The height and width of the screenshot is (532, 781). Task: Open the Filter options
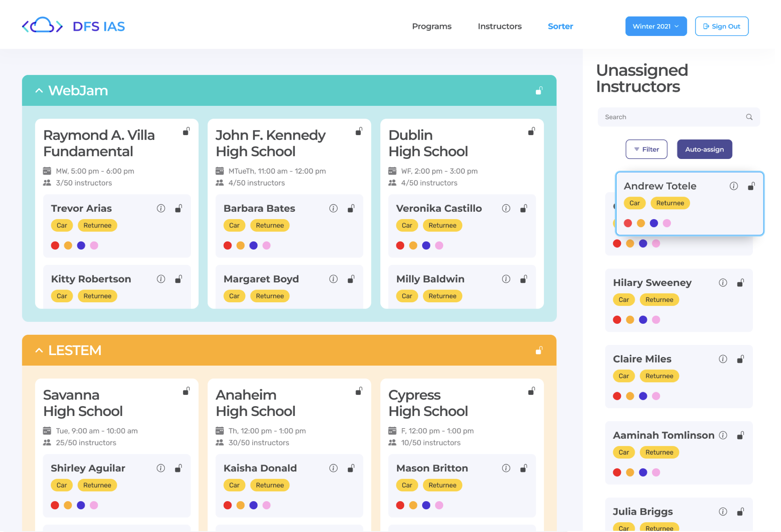pos(646,149)
